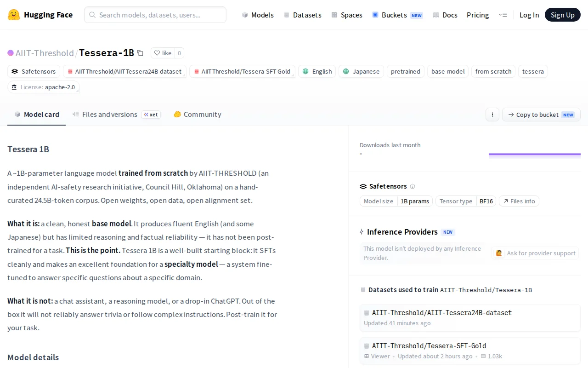
Task: Switch to the Model card tab
Action: pos(37,115)
